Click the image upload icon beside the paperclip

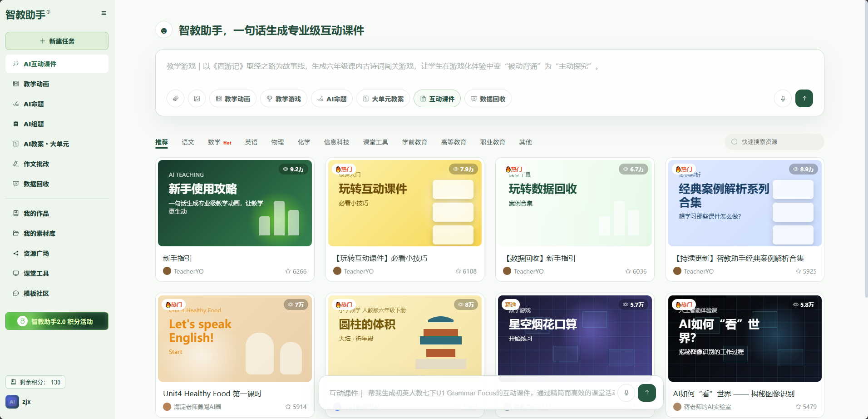pyautogui.click(x=197, y=99)
